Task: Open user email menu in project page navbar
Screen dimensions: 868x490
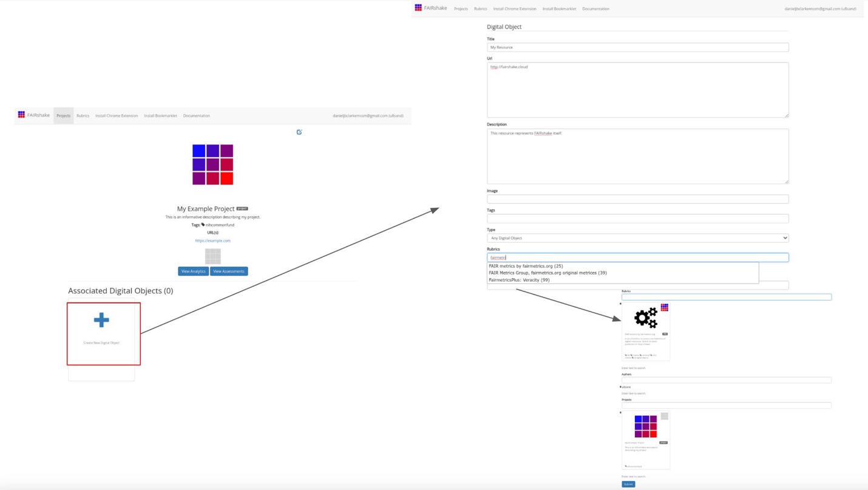Action: [x=368, y=115]
